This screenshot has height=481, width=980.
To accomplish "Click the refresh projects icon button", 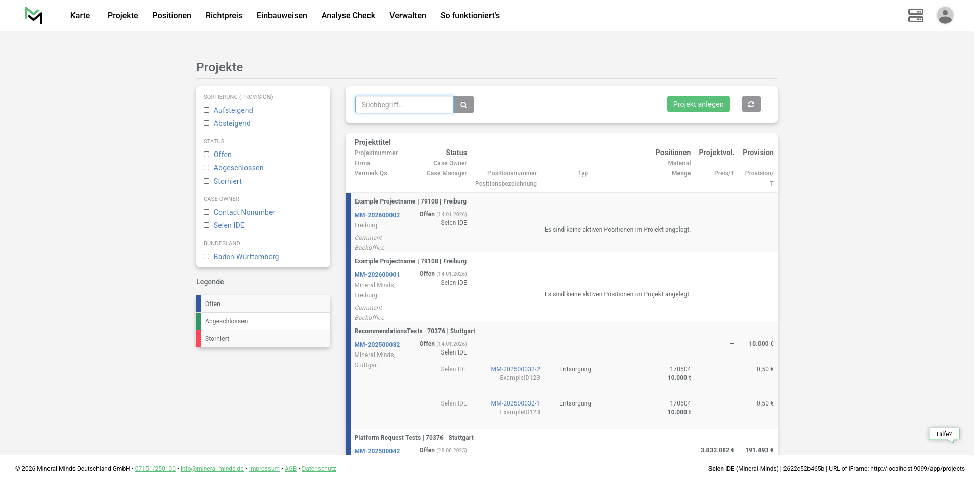I will tap(751, 104).
